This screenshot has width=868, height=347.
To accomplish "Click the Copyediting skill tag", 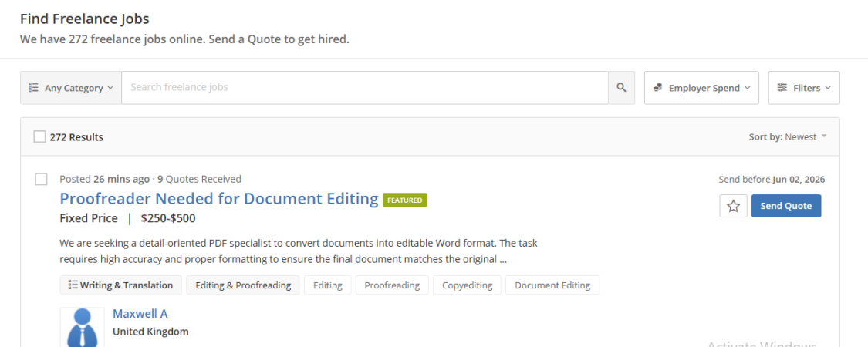I will (468, 285).
